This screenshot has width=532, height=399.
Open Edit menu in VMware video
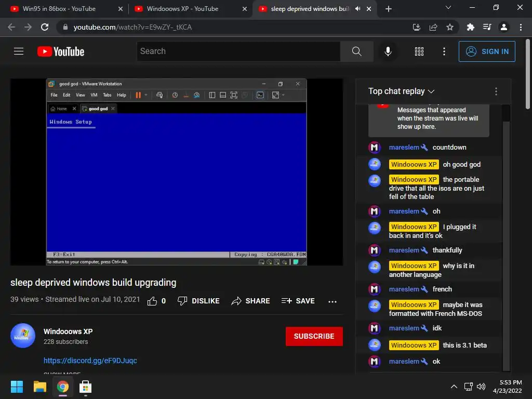pos(66,95)
